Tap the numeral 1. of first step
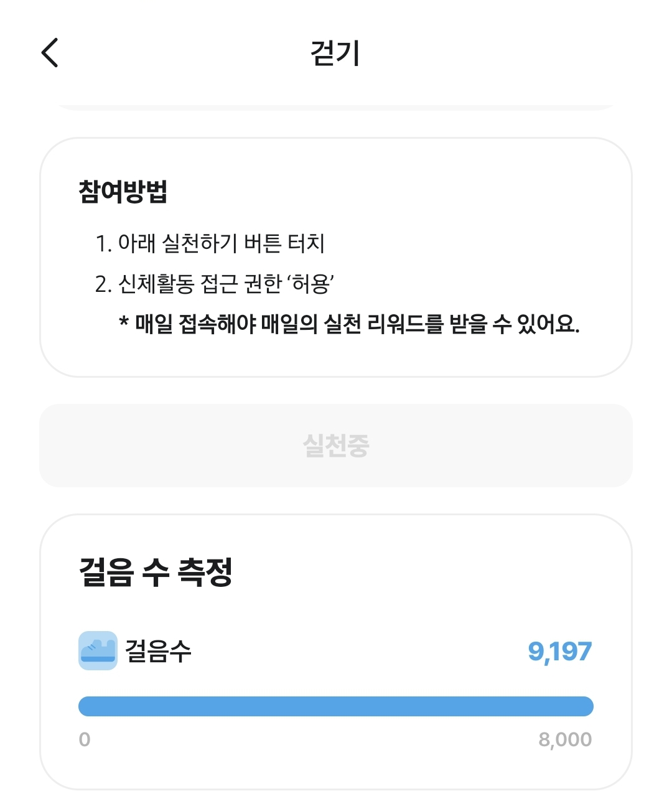 pyautogui.click(x=103, y=243)
